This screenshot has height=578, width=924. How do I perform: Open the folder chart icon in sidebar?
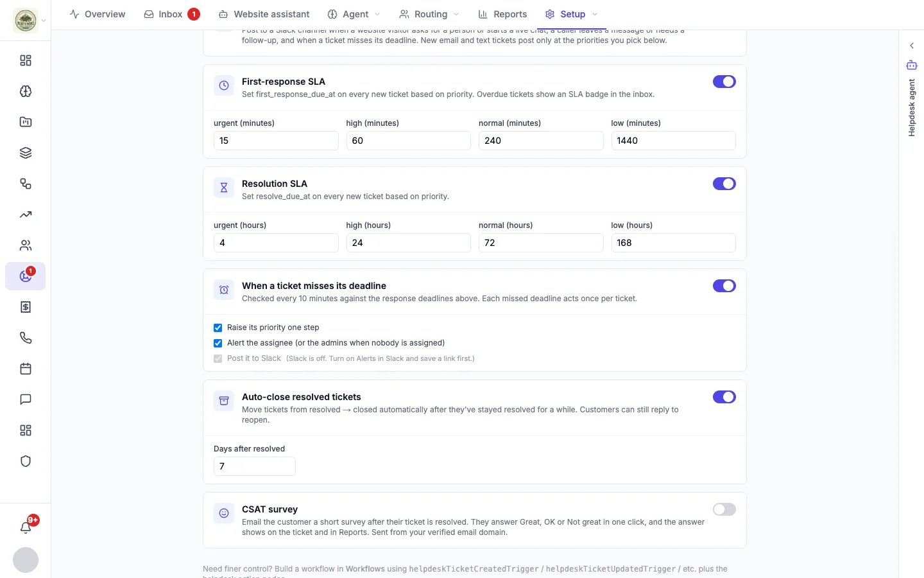coord(26,122)
